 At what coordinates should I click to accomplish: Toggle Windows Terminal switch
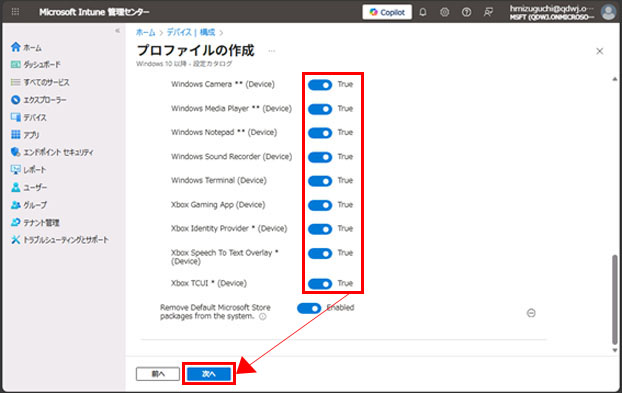(x=320, y=181)
